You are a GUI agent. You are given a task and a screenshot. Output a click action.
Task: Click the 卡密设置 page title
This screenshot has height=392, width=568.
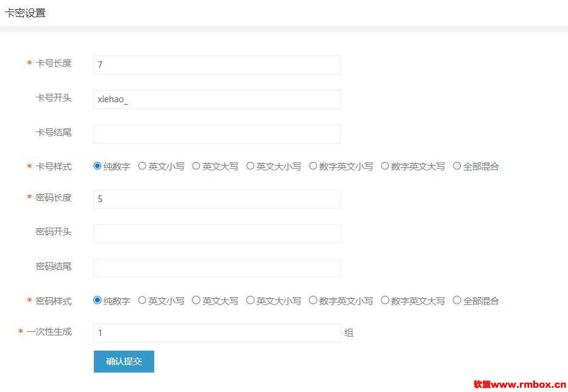(x=26, y=13)
